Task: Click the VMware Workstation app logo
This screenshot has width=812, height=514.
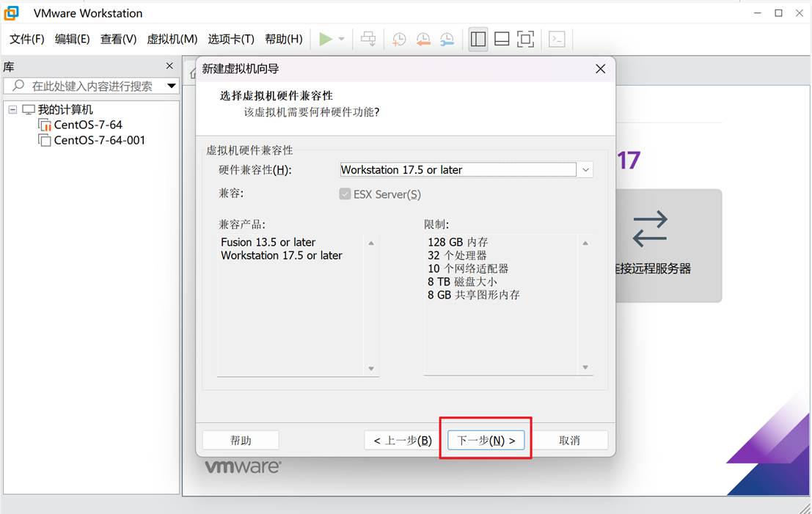Action: click(12, 13)
